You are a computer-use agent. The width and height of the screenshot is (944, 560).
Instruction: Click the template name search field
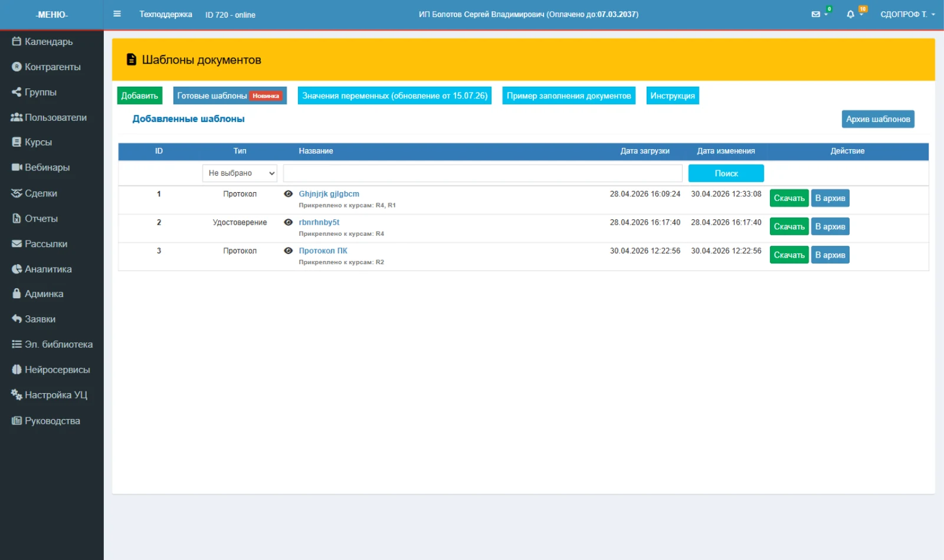tap(483, 173)
